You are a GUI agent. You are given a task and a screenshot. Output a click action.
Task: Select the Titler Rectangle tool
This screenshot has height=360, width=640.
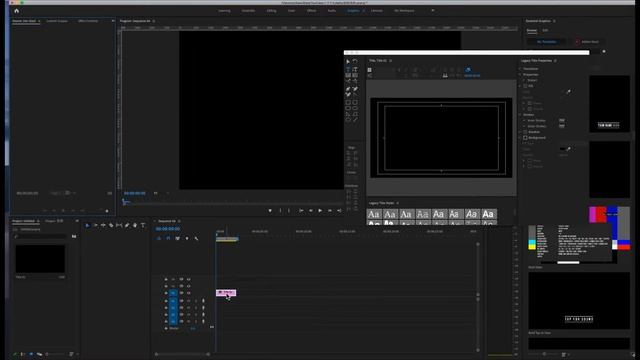348,102
